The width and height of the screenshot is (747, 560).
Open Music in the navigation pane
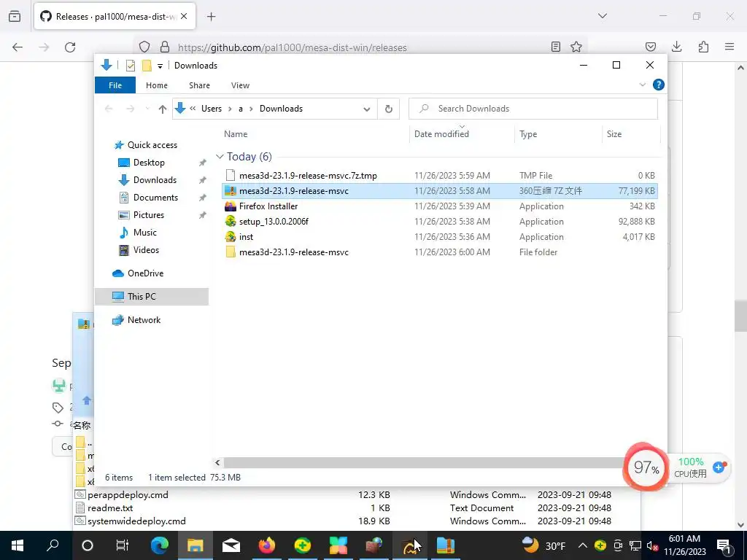[145, 233]
